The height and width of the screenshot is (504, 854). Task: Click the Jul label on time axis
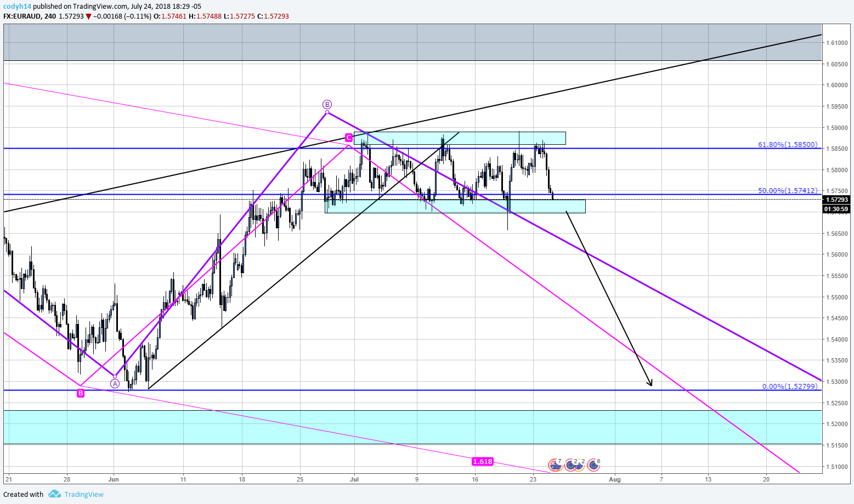(x=354, y=479)
